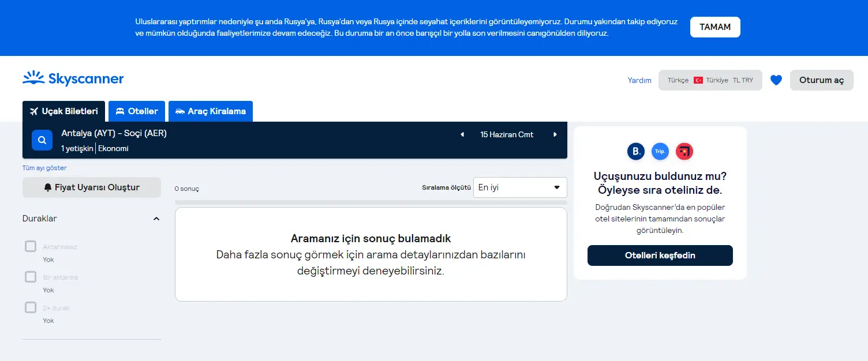
Task: Toggle the Bir aktarma checkbox
Action: tap(31, 277)
